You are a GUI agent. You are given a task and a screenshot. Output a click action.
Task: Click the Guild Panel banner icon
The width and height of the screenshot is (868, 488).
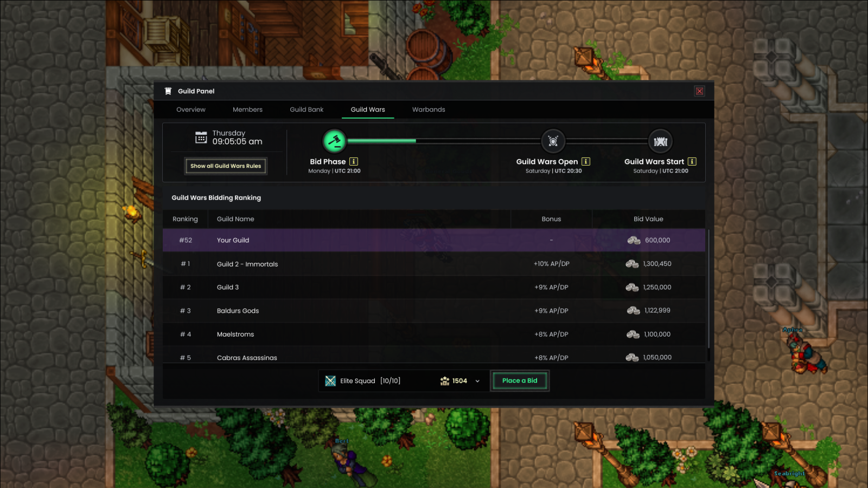[x=168, y=91]
